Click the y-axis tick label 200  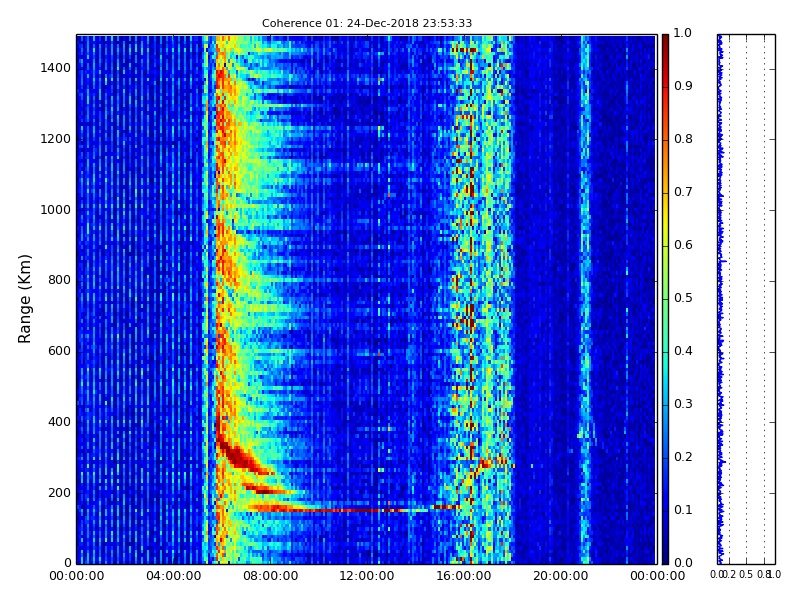(59, 493)
